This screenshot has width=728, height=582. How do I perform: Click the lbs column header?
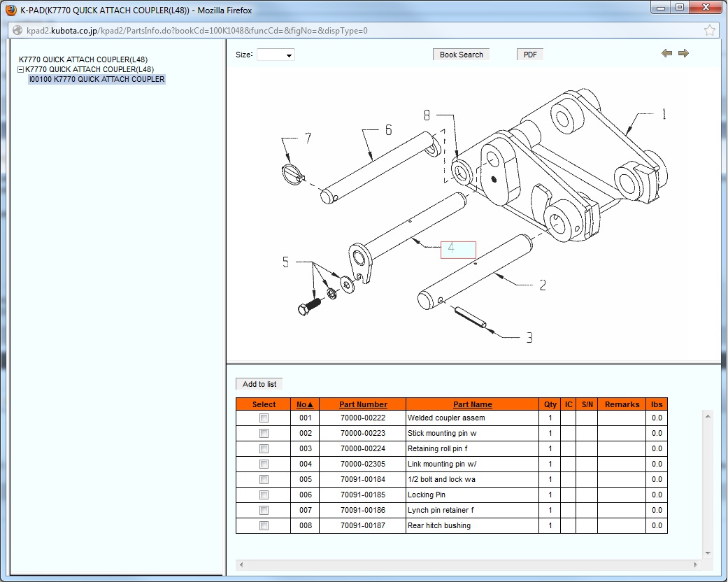[x=657, y=404]
